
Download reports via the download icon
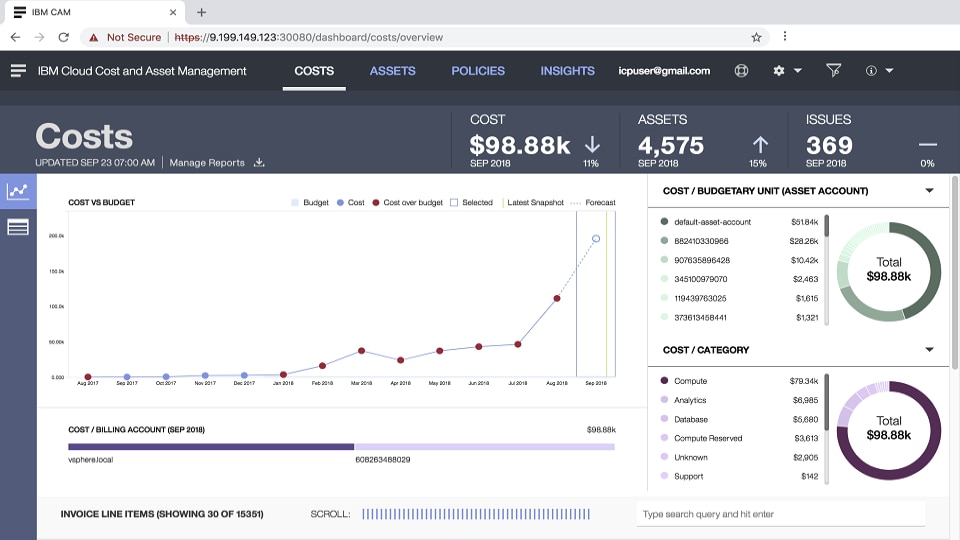259,162
